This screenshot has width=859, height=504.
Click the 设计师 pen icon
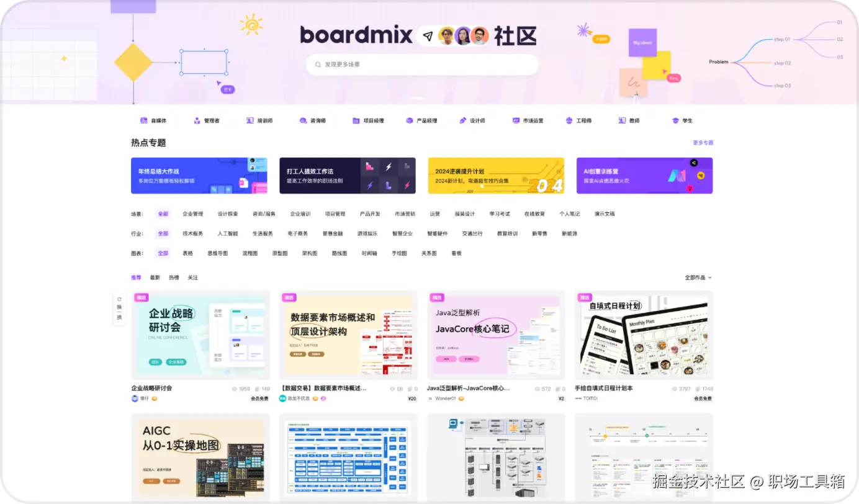462,120
